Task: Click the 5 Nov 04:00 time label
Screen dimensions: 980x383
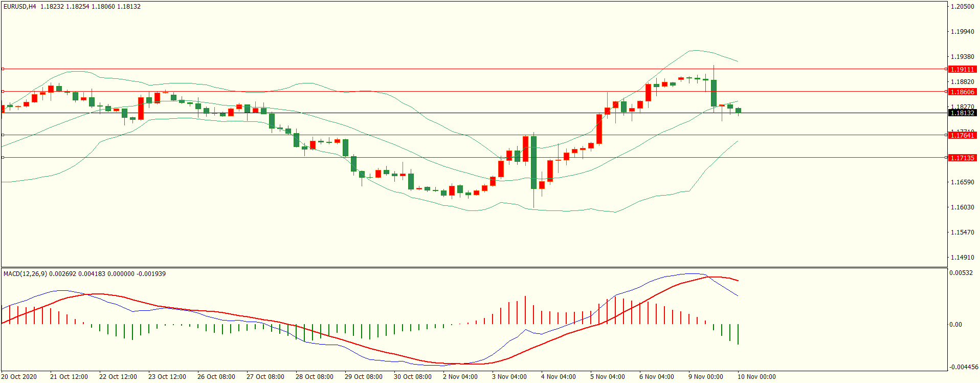Action: tap(608, 377)
